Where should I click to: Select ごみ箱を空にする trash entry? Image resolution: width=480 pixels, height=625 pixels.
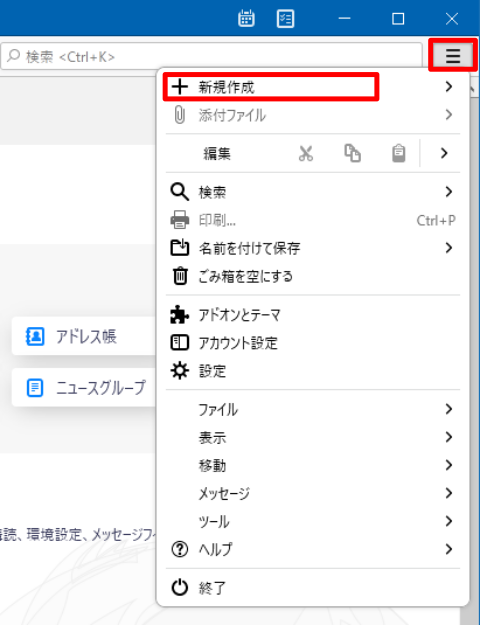point(313,276)
